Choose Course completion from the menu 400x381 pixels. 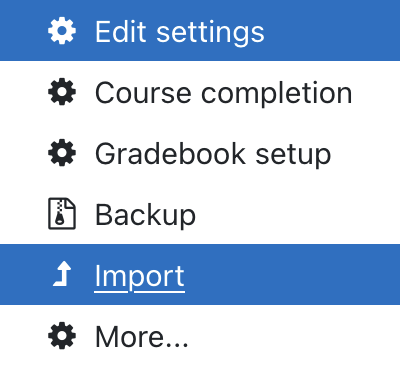tap(223, 93)
